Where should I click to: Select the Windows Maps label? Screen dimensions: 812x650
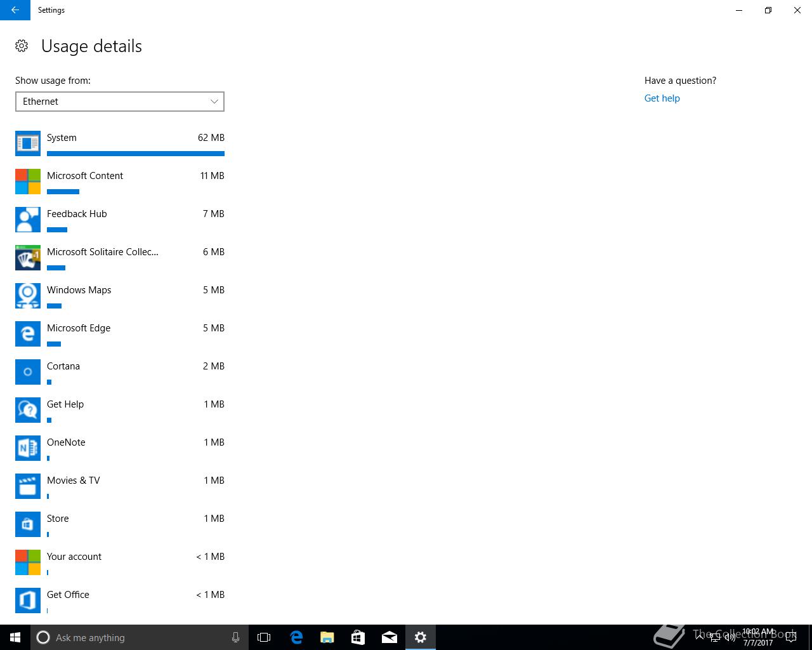(79, 290)
